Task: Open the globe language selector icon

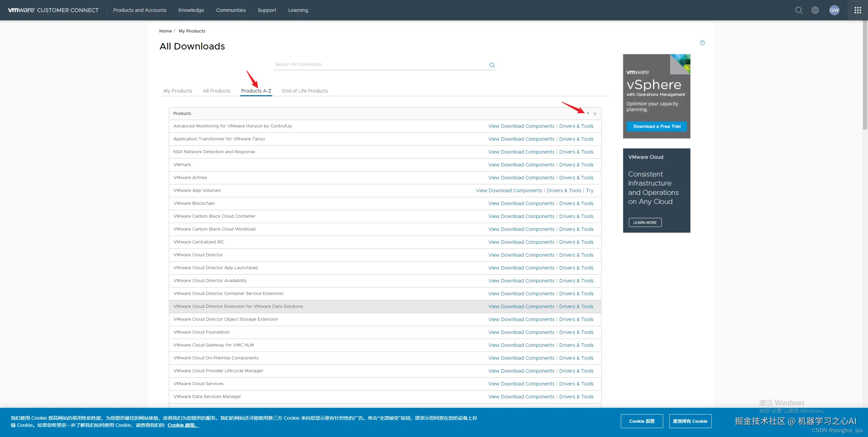Action: pyautogui.click(x=815, y=10)
